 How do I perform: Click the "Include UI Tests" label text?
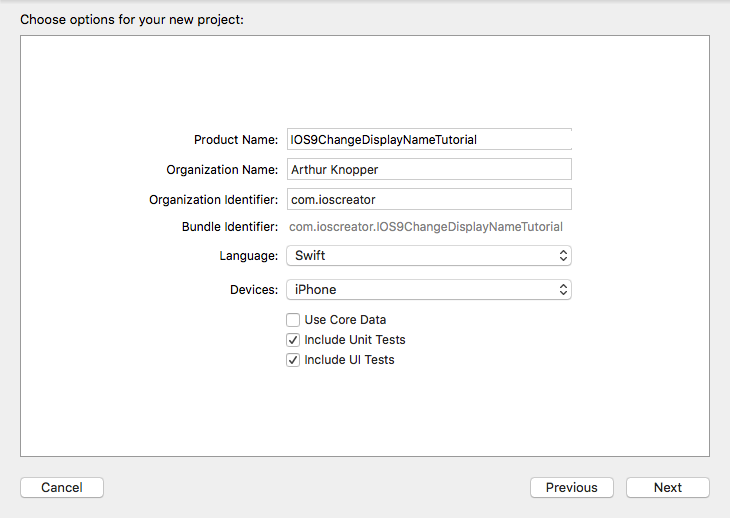coord(349,360)
